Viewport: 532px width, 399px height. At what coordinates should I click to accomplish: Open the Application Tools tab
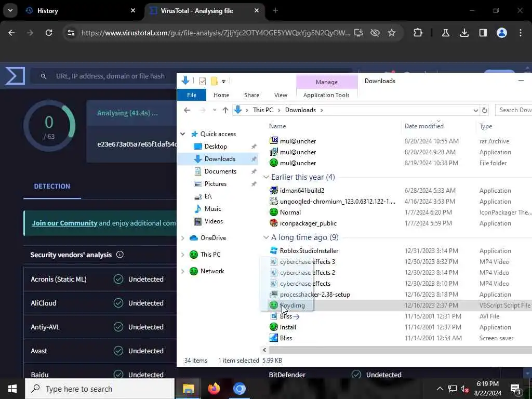326,95
